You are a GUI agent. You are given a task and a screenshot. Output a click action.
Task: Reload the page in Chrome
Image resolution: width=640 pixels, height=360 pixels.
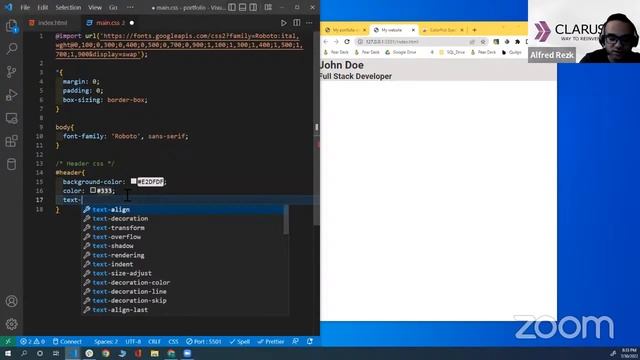tap(347, 42)
